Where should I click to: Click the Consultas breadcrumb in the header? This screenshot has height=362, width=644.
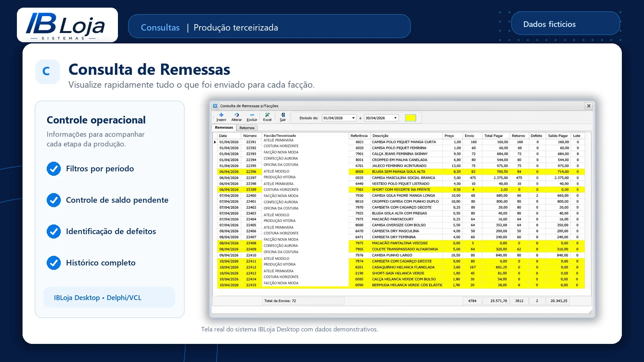coord(160,27)
